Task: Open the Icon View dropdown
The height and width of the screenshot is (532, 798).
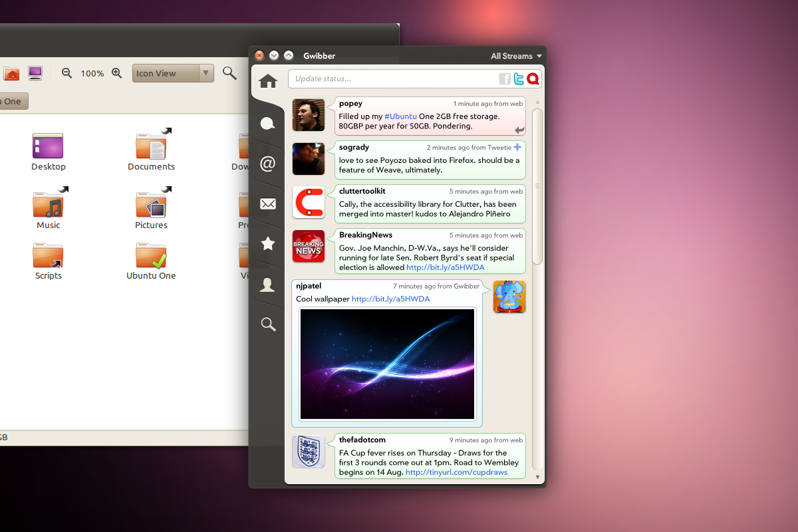Action: [173, 73]
